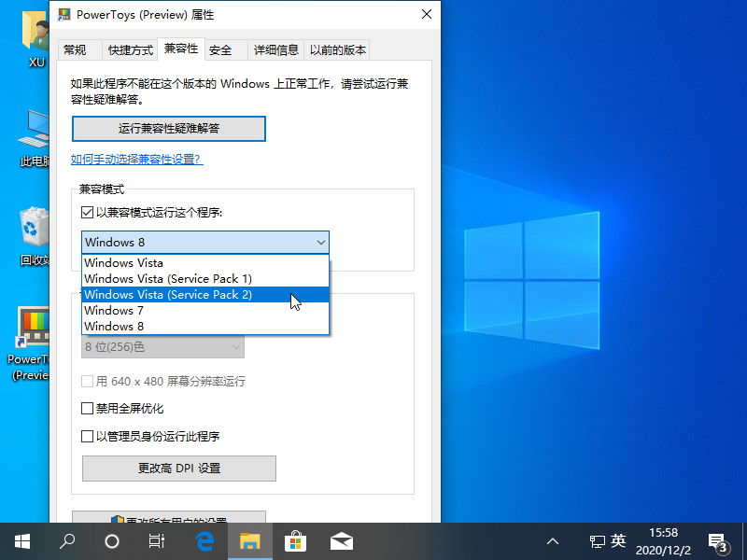Image resolution: width=747 pixels, height=560 pixels.
Task: Open File Explorer from the taskbar
Action: (249, 540)
